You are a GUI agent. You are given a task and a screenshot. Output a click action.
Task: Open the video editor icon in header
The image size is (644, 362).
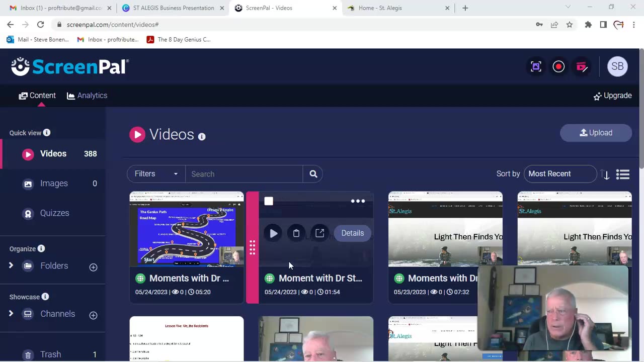coord(582,66)
